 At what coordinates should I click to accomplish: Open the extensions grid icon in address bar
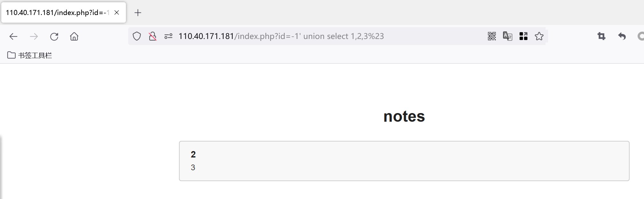point(524,36)
